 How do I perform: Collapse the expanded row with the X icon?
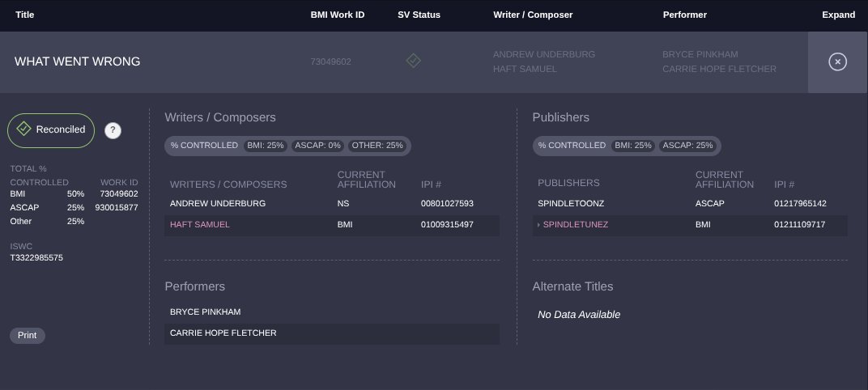[x=837, y=62]
